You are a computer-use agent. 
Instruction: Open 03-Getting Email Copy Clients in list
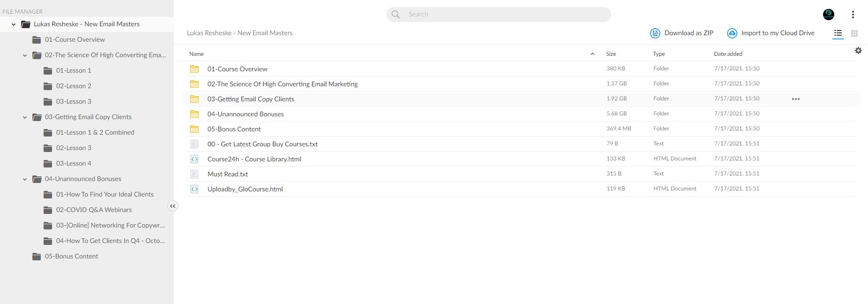251,99
